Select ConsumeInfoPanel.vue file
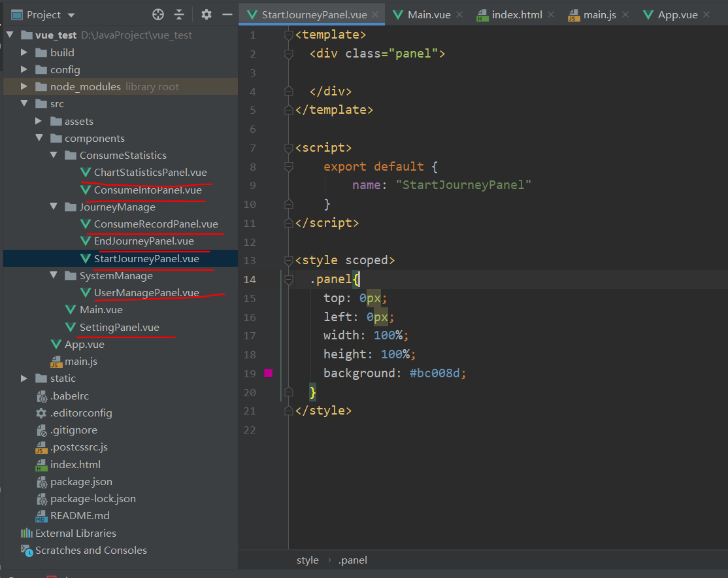Image resolution: width=728 pixels, height=578 pixels. click(148, 190)
